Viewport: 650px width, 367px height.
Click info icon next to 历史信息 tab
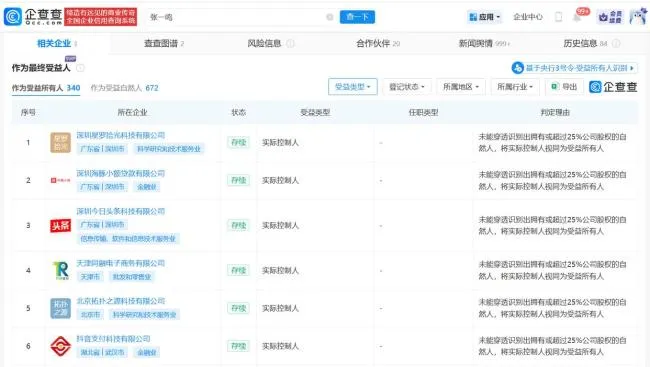click(x=616, y=43)
